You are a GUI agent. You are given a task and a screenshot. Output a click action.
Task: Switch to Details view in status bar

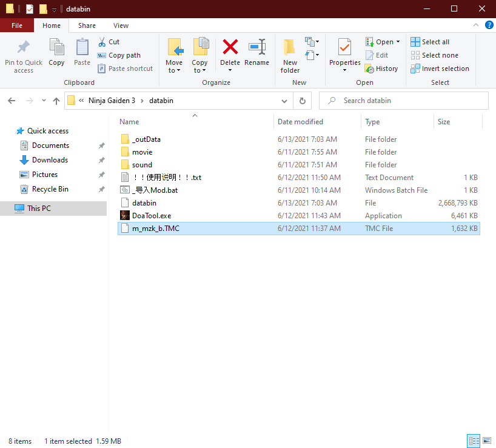click(x=474, y=441)
